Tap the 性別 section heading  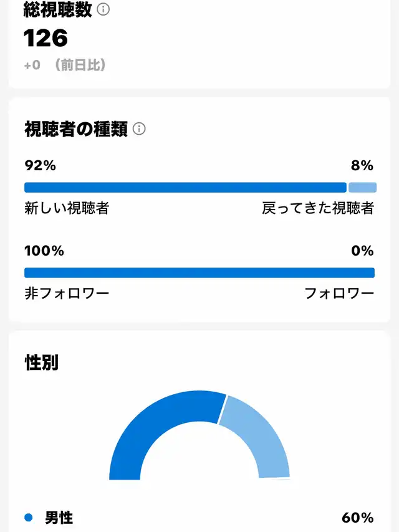(x=42, y=362)
